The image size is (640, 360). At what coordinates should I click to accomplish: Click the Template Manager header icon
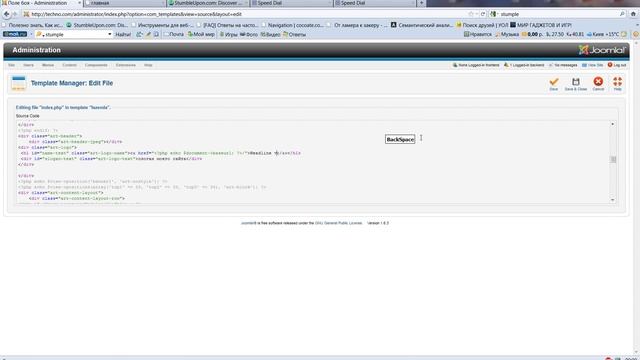point(18,83)
